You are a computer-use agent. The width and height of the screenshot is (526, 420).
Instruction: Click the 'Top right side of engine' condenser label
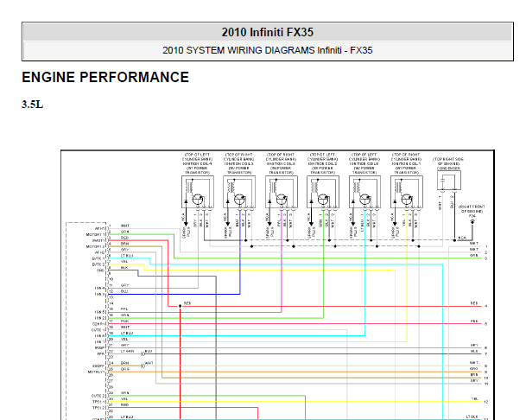[x=448, y=161]
